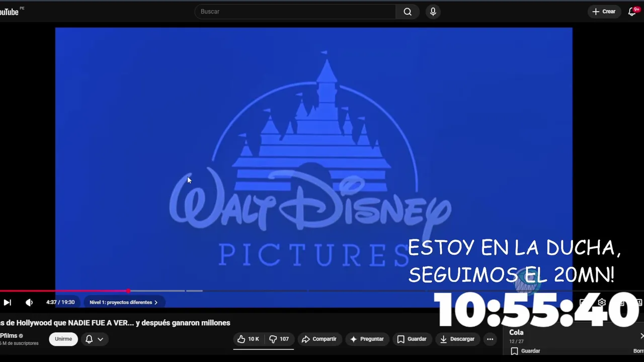Click the Descargar button
Image resolution: width=644 pixels, height=362 pixels.
click(x=457, y=339)
